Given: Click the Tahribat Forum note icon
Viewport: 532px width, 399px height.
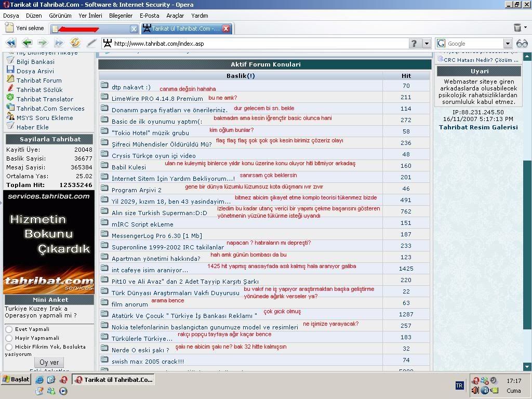Looking at the screenshot, I should point(10,79).
